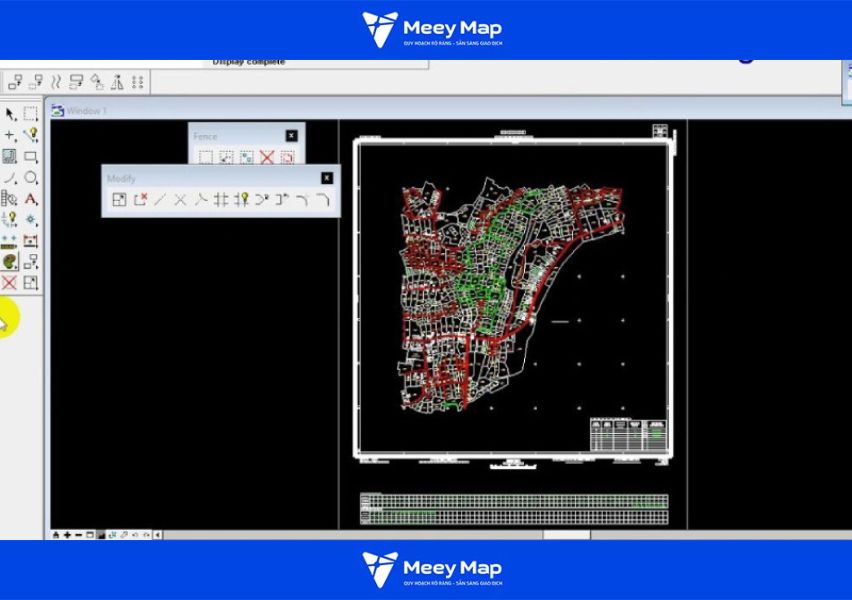The image size is (852, 600).
Task: Click Place Fence in Fence toolbox
Action: point(205,158)
